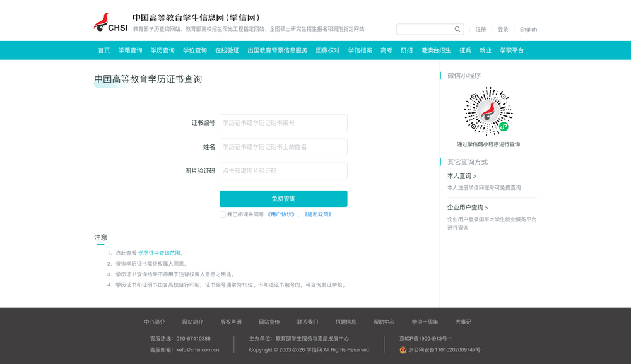Open 学位查询 in the navigation bar
The height and width of the screenshot is (364, 631).
click(195, 50)
